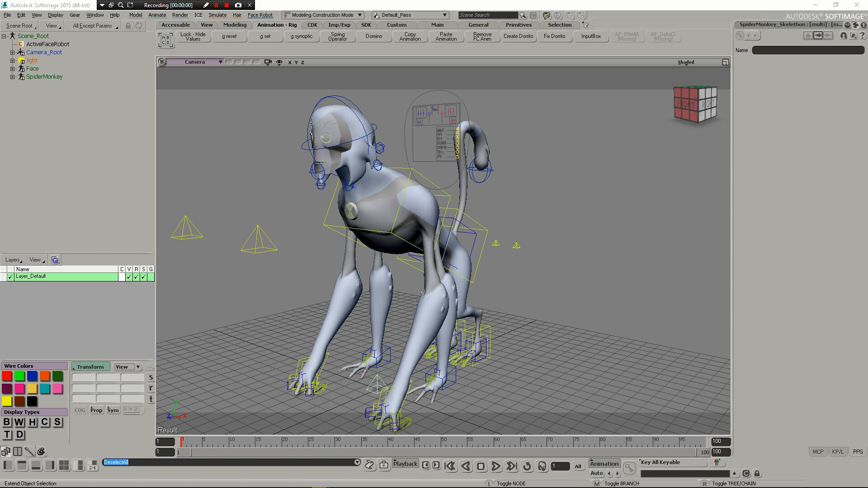Toggle the V visibility checkbox for Layer_Default

point(129,277)
